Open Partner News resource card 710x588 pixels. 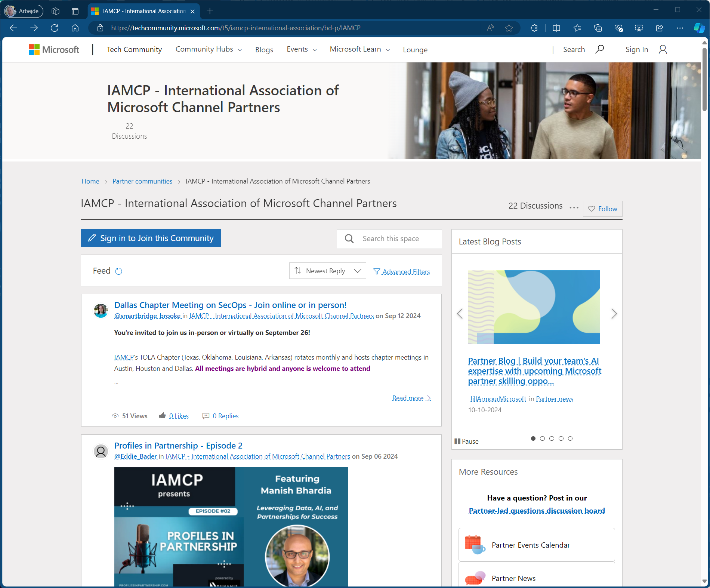(537, 575)
